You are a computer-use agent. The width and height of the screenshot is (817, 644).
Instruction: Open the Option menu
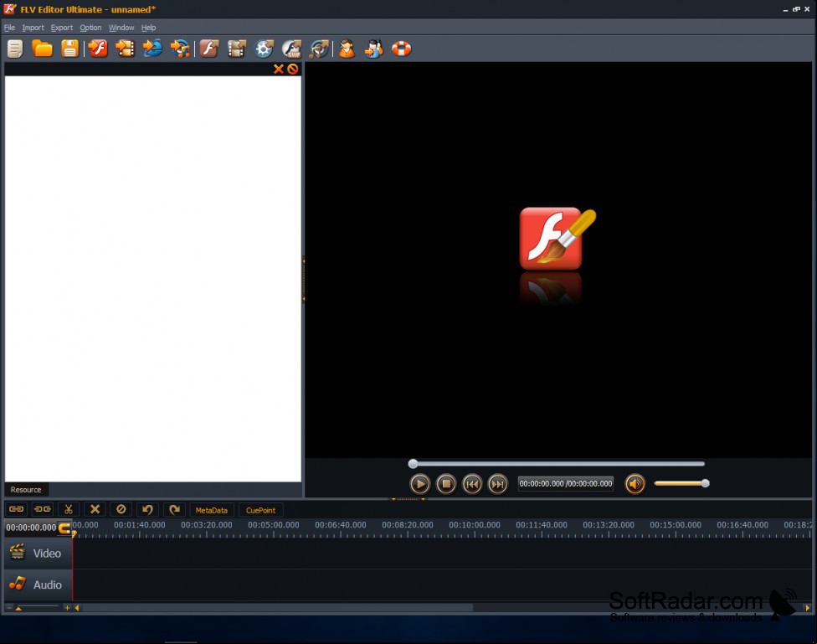(x=90, y=28)
